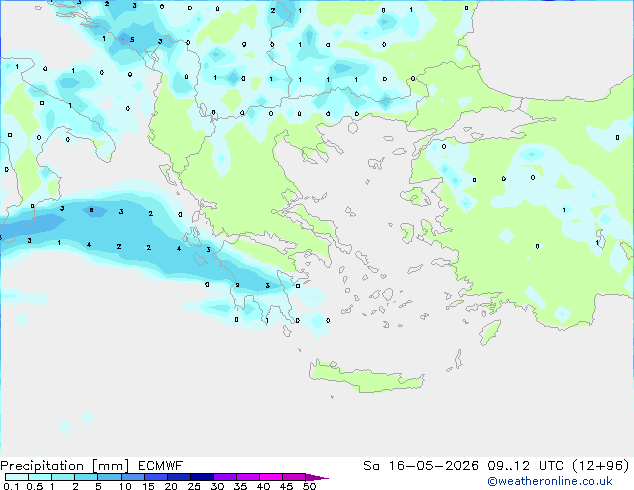Pick the 15–20 mm legend color box

point(156,477)
